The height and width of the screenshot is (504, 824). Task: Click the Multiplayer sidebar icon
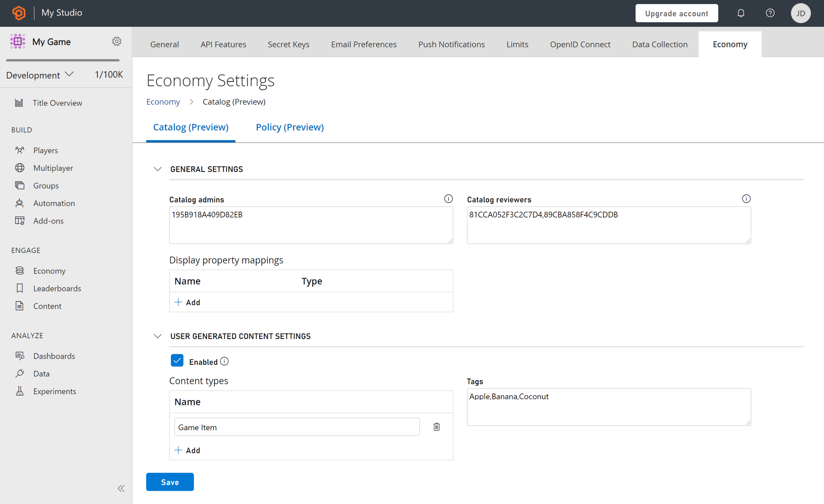[x=20, y=168]
